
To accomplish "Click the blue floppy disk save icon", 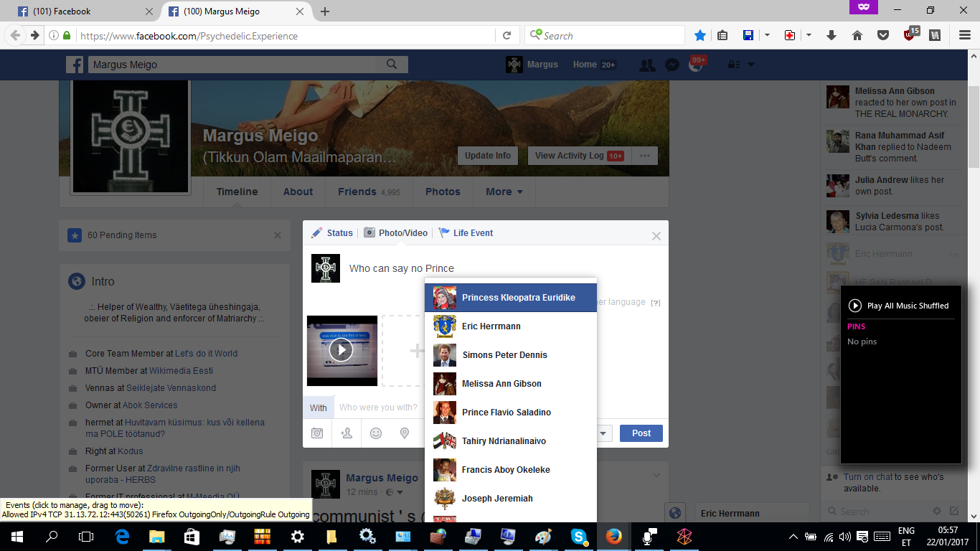I will (x=748, y=35).
